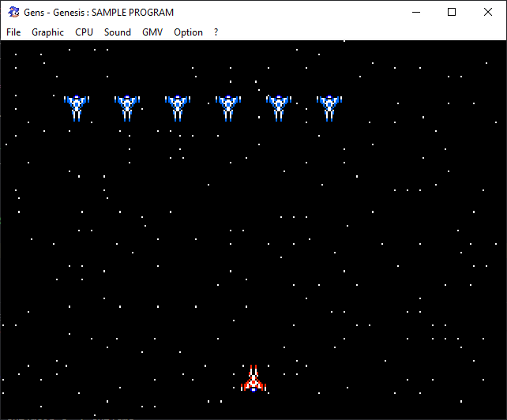Click the sixth blue enemy ship from left
Screen dimensions: 507x420
pos(329,108)
